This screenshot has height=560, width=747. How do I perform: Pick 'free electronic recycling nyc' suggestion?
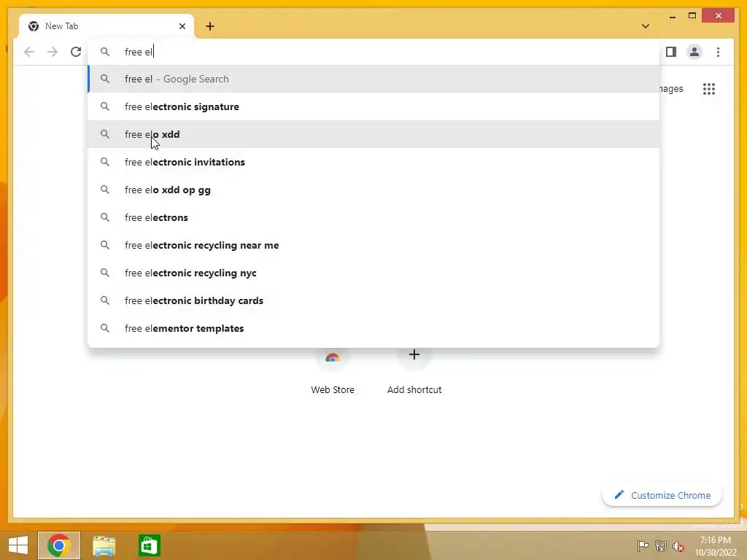[374, 273]
